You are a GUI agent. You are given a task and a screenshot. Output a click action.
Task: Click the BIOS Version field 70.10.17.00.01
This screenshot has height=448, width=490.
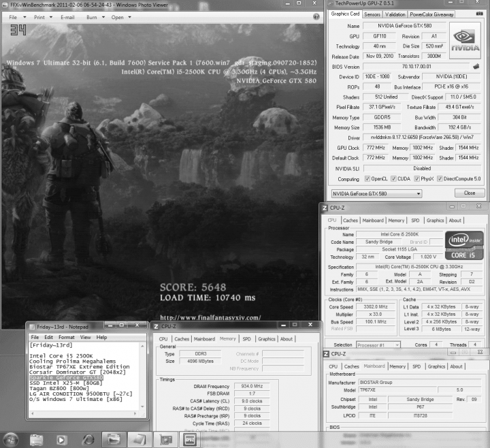[x=416, y=67]
